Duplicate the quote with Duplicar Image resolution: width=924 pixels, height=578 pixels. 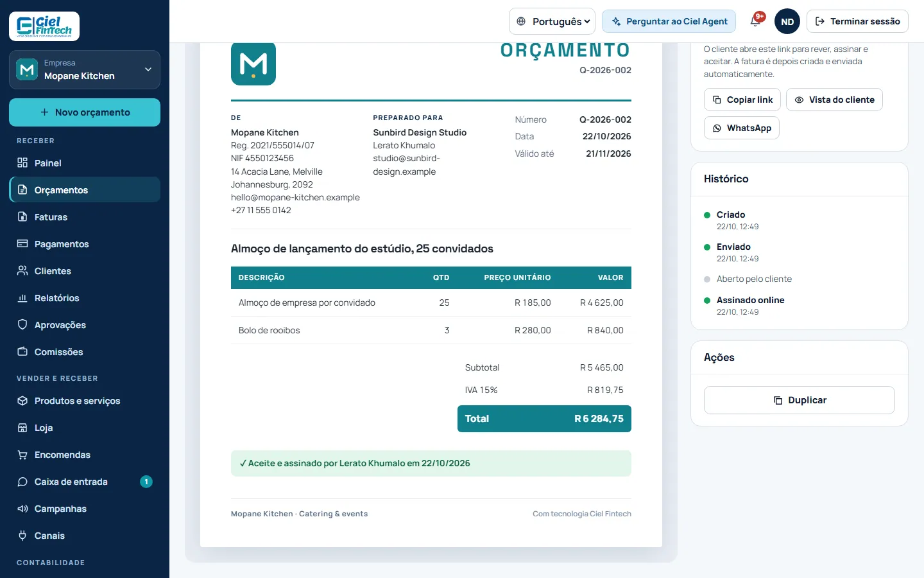(x=800, y=400)
